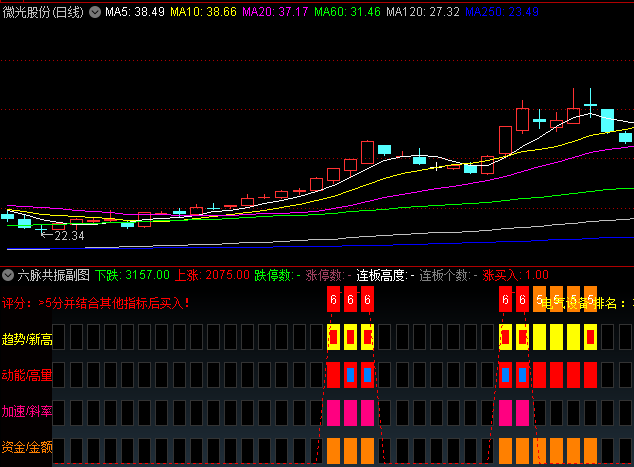Select the MA250: 23.49 indicator label
634x467 pixels.
pos(502,12)
